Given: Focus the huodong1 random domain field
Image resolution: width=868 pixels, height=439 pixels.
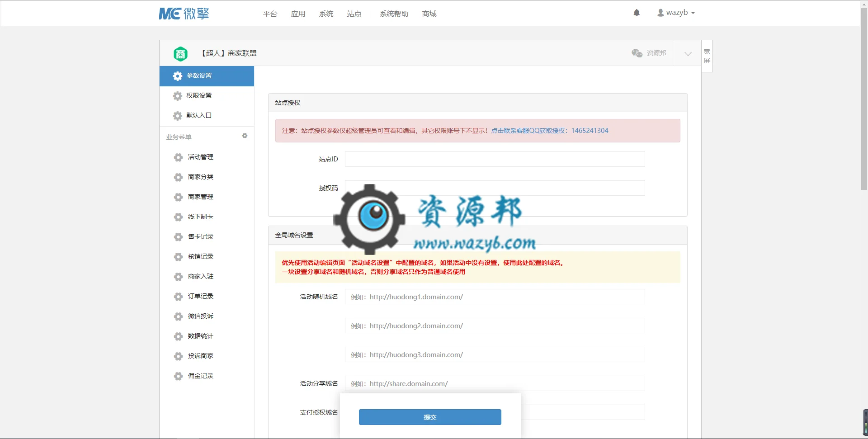Looking at the screenshot, I should click(495, 297).
